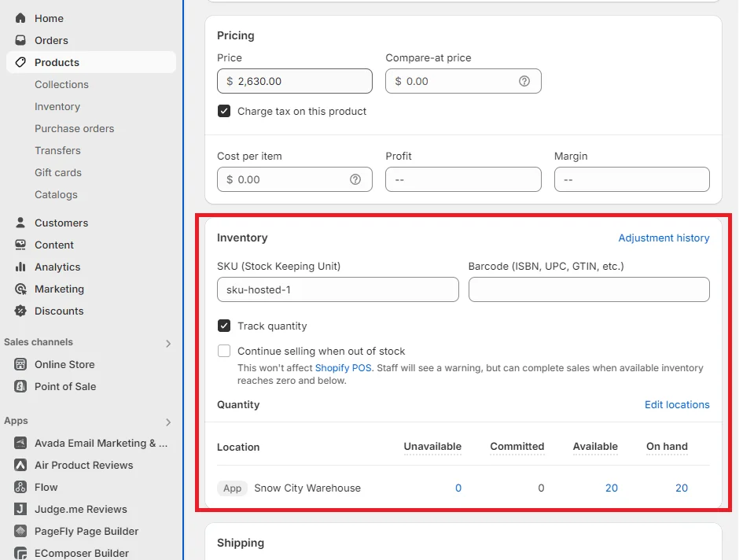The height and width of the screenshot is (560, 754).
Task: Click the Margin field
Action: 632,179
